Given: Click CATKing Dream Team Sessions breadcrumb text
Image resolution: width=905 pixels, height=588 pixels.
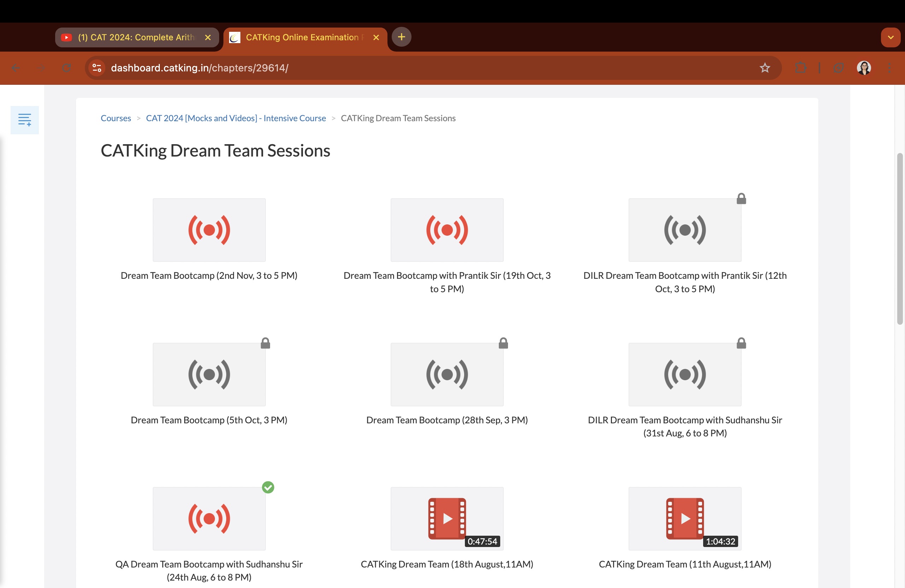Looking at the screenshot, I should tap(398, 118).
